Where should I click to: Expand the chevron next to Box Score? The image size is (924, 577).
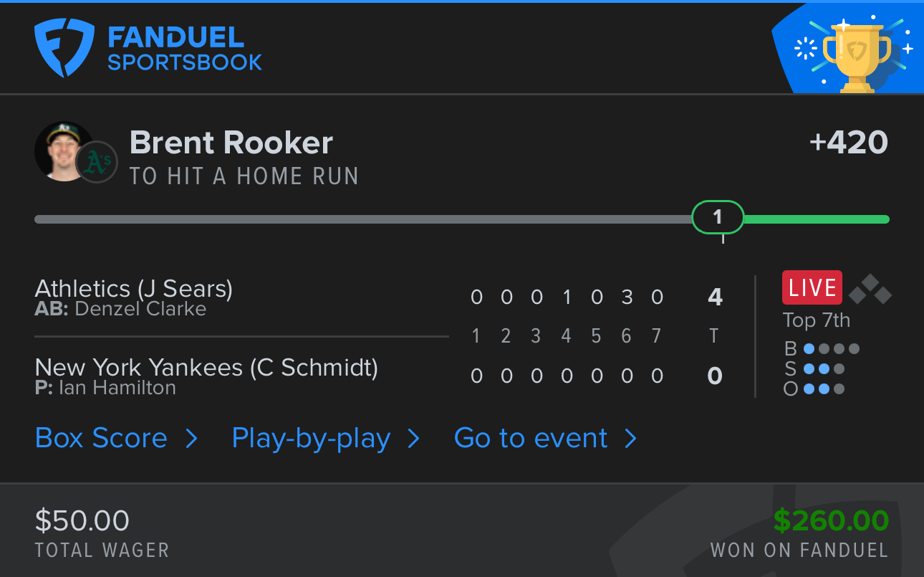pyautogui.click(x=191, y=438)
